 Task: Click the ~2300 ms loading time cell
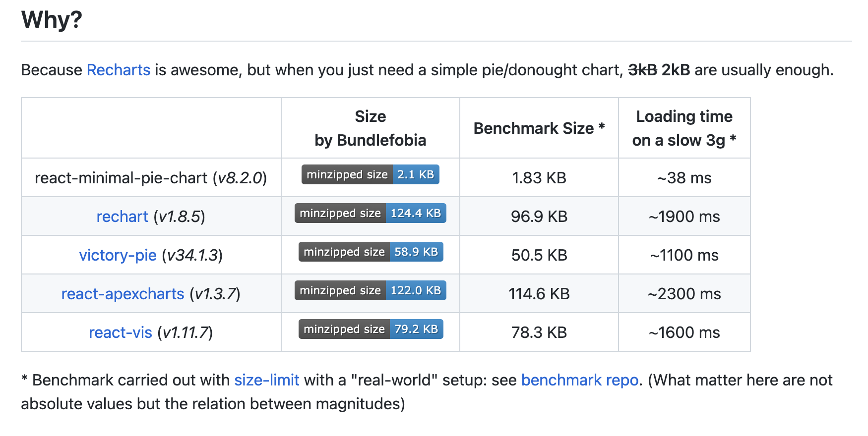[684, 294]
